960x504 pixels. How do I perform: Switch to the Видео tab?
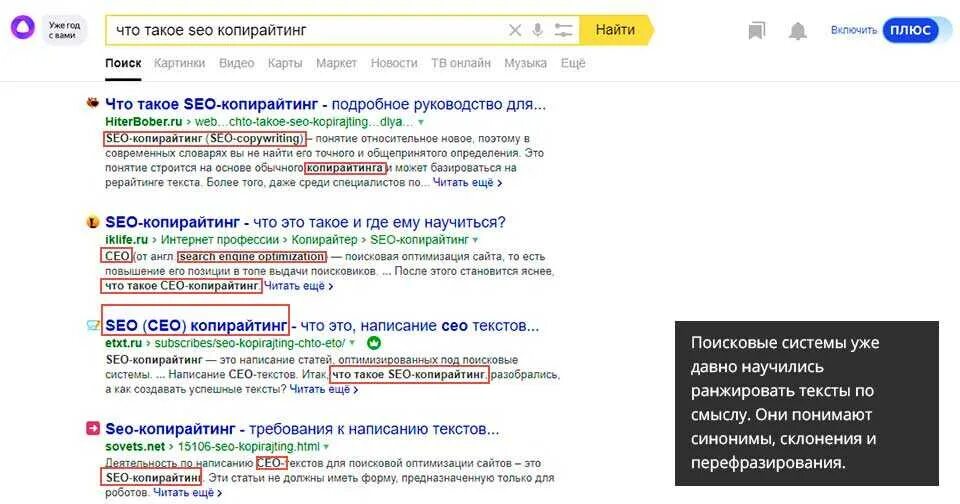coord(236,63)
